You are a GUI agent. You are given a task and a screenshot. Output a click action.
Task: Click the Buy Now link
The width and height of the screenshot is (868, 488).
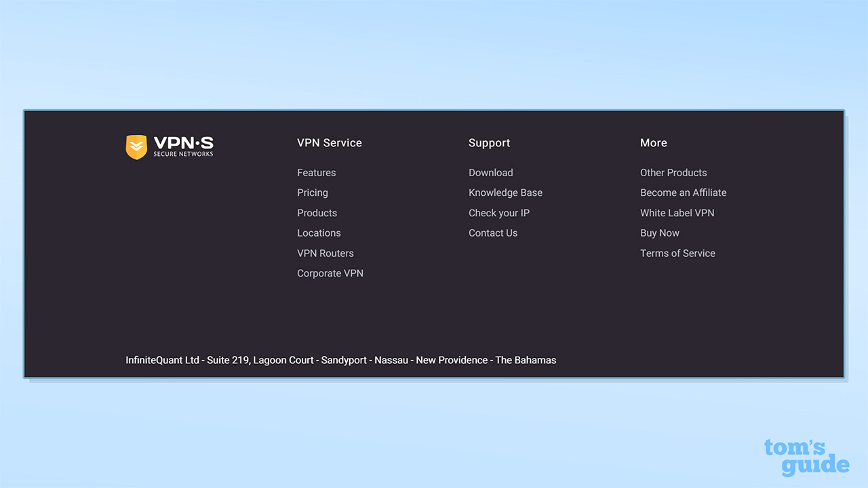point(659,233)
